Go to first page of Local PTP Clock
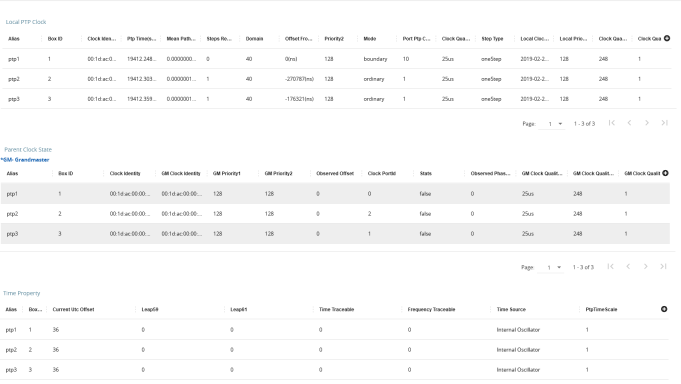This screenshot has width=681, height=384. (x=612, y=123)
